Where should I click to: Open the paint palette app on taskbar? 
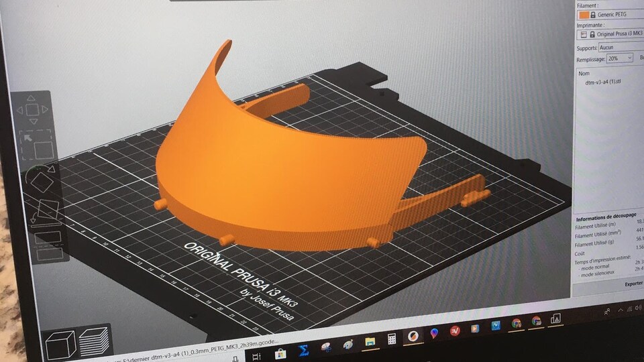348,345
